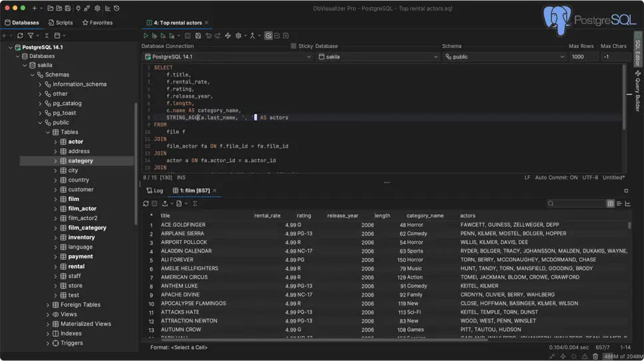This screenshot has width=644, height=361.
Task: Click the result grid stop square
Action: tap(154, 203)
